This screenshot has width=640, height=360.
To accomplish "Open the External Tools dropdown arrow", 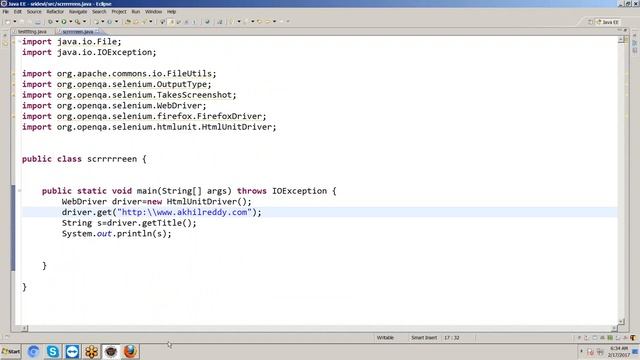I will click(84, 22).
